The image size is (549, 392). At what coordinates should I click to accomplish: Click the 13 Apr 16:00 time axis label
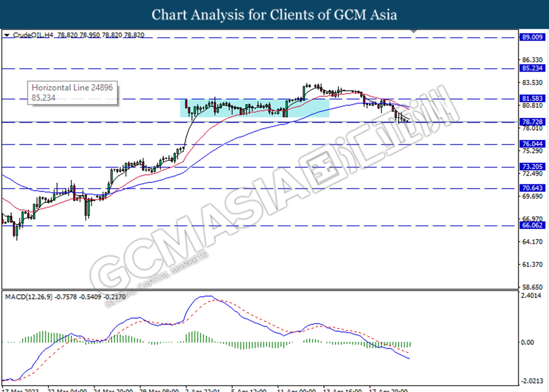coord(342,390)
